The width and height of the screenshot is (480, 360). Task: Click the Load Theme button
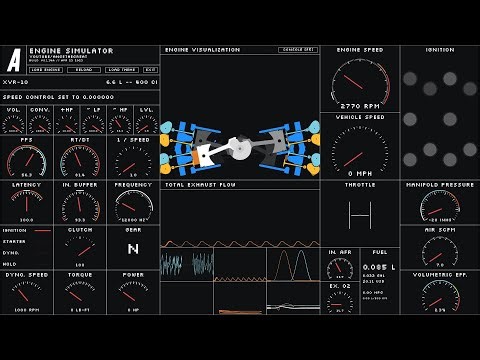122,70
